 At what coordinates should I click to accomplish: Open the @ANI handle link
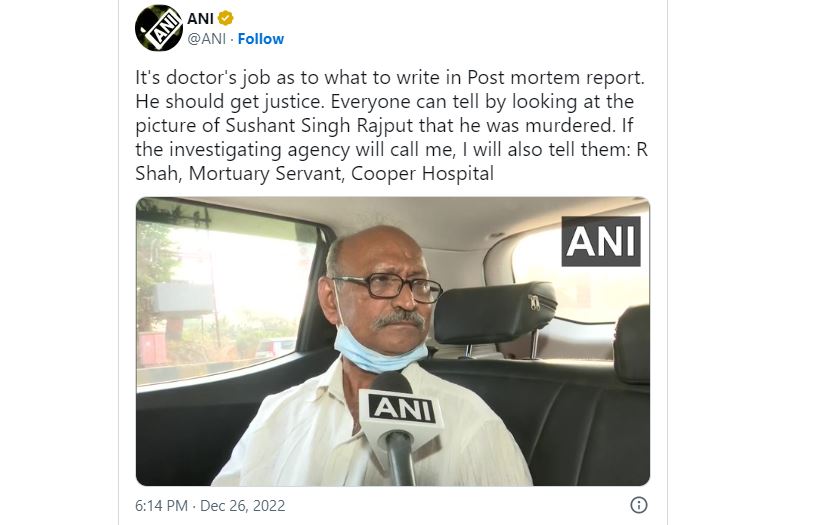[x=207, y=39]
